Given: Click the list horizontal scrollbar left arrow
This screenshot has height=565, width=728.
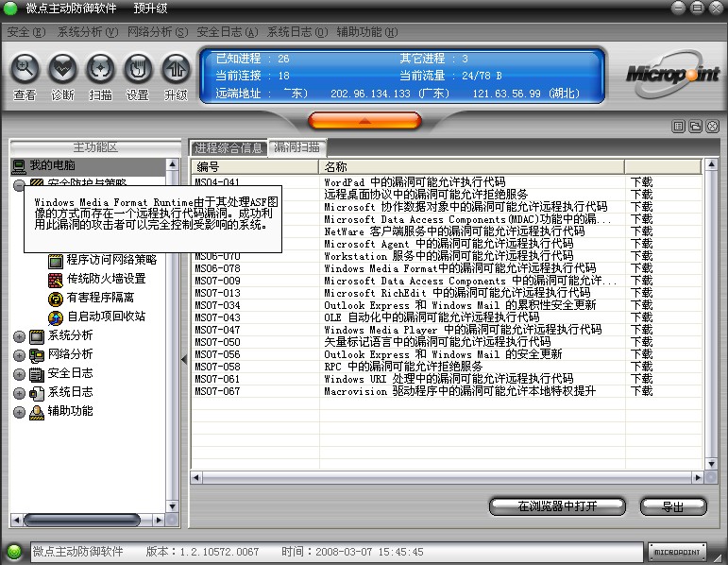Looking at the screenshot, I should click(x=196, y=477).
